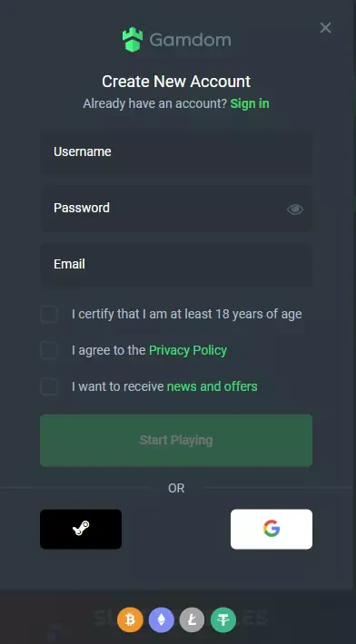Close the Create New Account dialog
Screen dimensions: 356x644
tap(325, 27)
